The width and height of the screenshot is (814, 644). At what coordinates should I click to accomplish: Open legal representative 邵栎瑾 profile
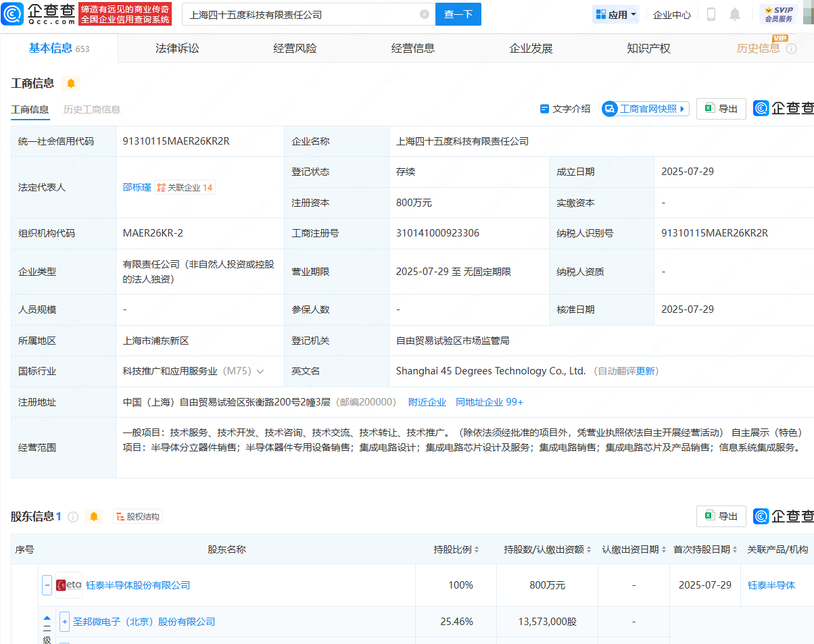tap(137, 188)
